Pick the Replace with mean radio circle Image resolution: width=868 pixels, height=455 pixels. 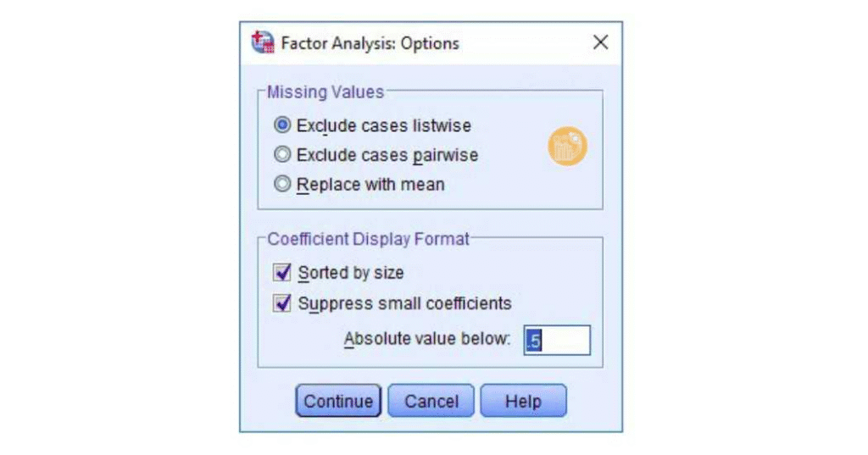tap(283, 184)
